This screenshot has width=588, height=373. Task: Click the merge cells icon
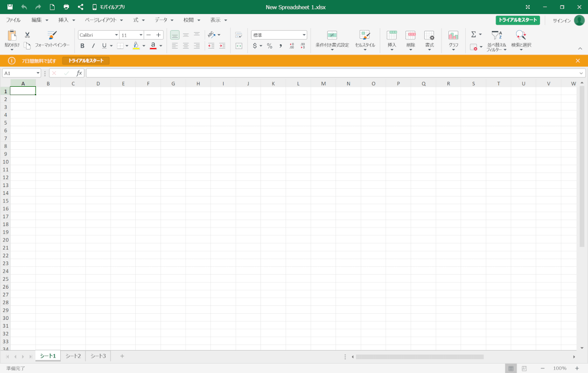(238, 46)
